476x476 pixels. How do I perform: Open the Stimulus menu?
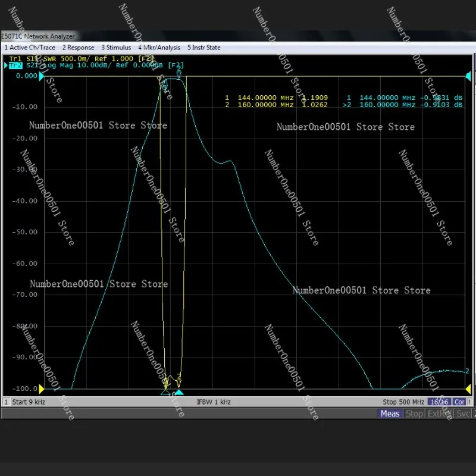tap(116, 47)
